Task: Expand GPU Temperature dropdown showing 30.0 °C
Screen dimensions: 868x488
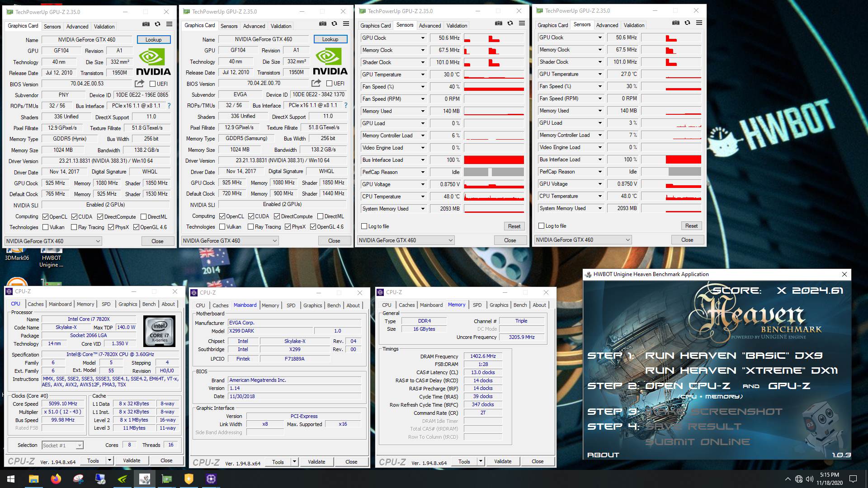Action: click(x=423, y=75)
